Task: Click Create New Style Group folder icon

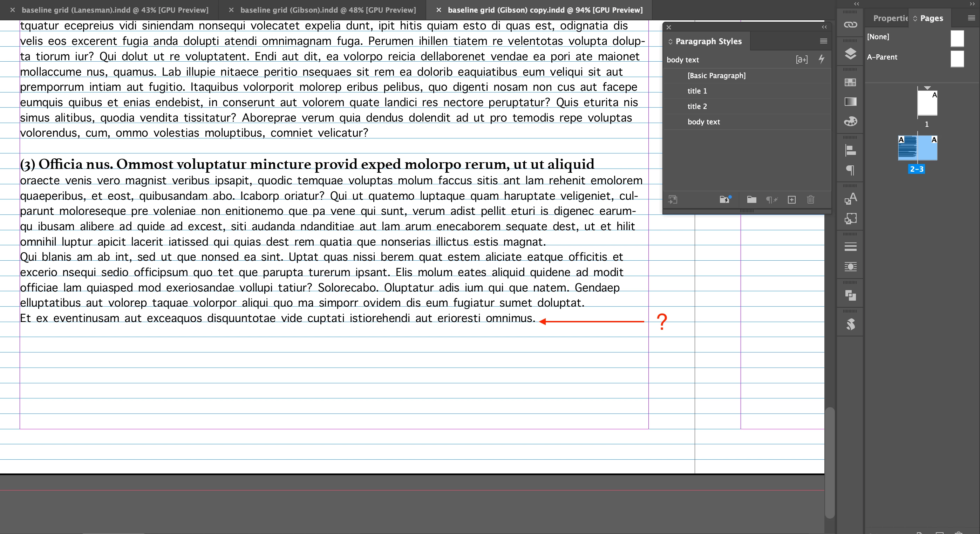Action: click(751, 200)
